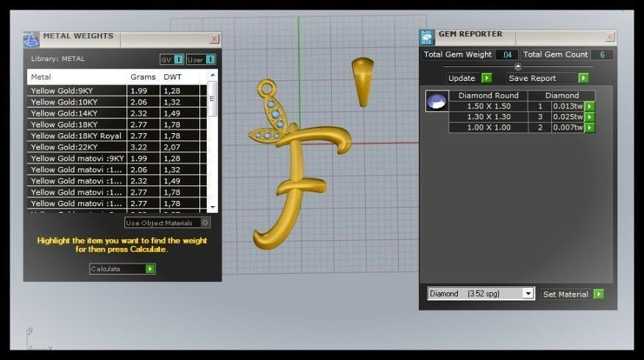
Task: Click the Save Report button
Action: (548, 78)
